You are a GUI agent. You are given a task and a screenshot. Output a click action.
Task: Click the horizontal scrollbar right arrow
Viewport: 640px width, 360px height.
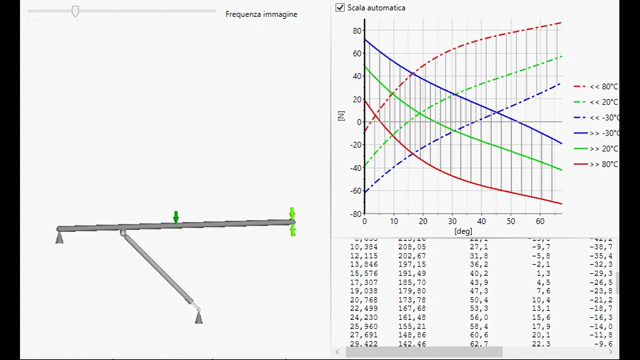[x=611, y=352]
